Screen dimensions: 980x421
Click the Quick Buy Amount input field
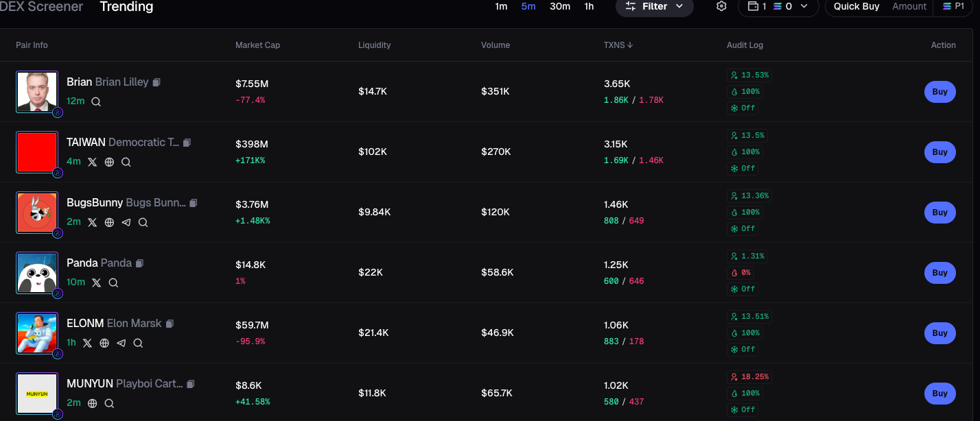pyautogui.click(x=909, y=6)
